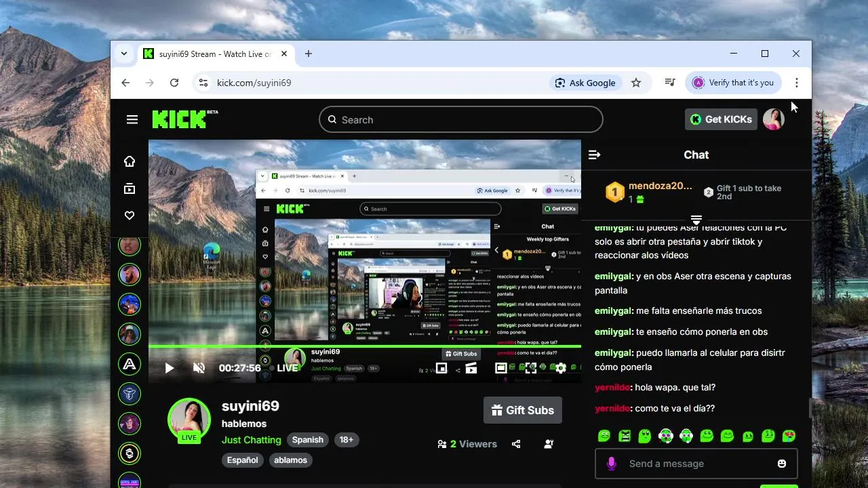Screen dimensions: 868x488
Task: Open the player settings gear
Action: (561, 368)
